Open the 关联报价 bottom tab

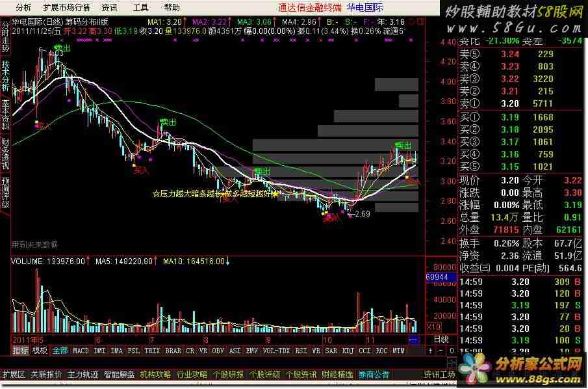click(46, 374)
